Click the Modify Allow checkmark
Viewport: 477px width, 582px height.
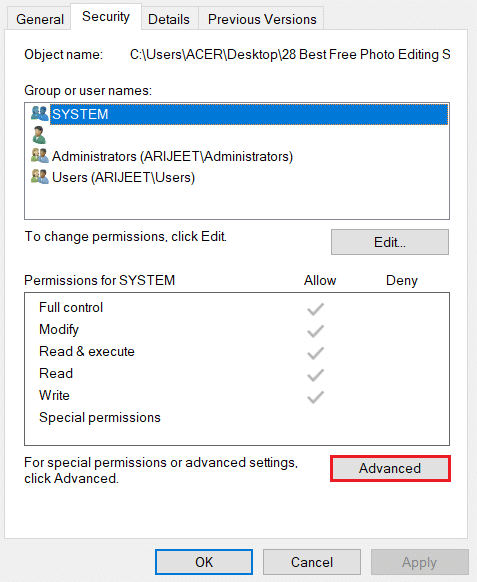(316, 331)
